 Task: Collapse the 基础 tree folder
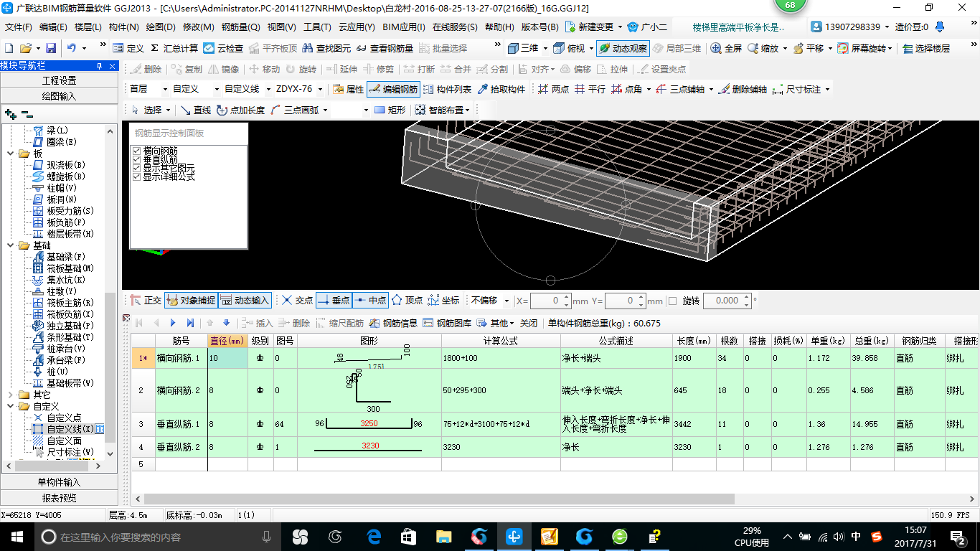click(x=10, y=245)
